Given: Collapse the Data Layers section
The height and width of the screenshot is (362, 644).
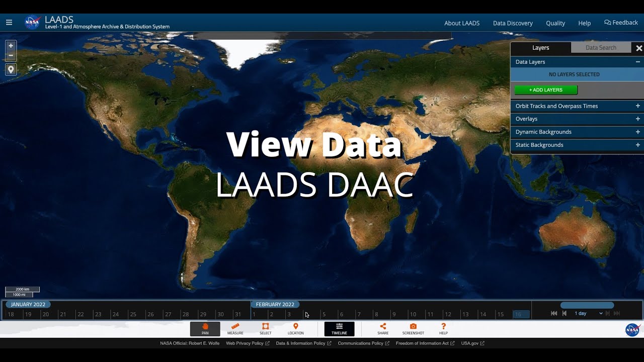Looking at the screenshot, I should pyautogui.click(x=638, y=62).
